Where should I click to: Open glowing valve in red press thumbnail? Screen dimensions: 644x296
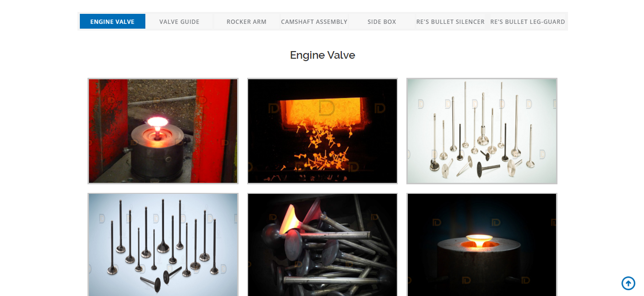(x=163, y=131)
